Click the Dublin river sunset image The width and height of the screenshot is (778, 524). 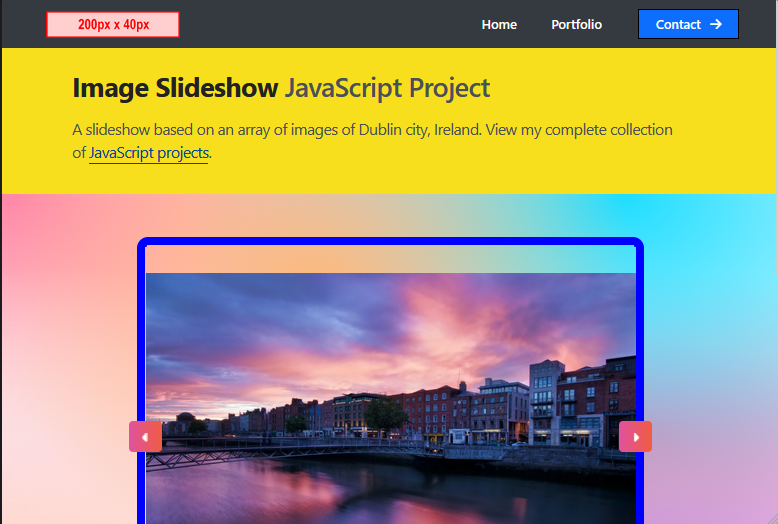[391, 398]
